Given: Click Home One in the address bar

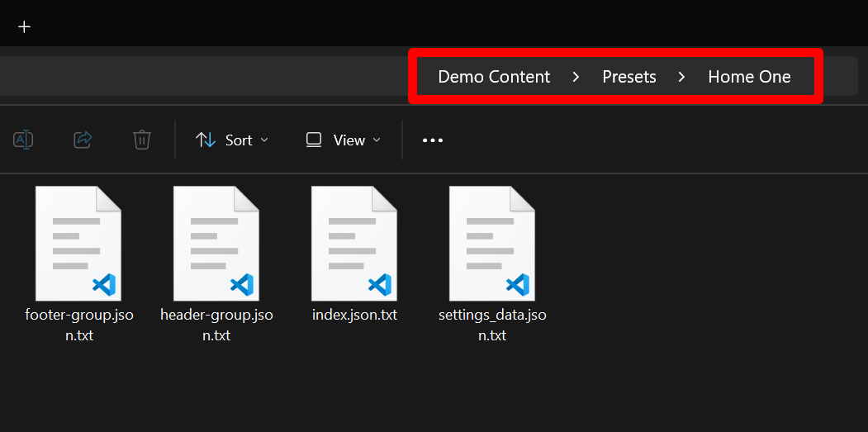Looking at the screenshot, I should (x=750, y=77).
